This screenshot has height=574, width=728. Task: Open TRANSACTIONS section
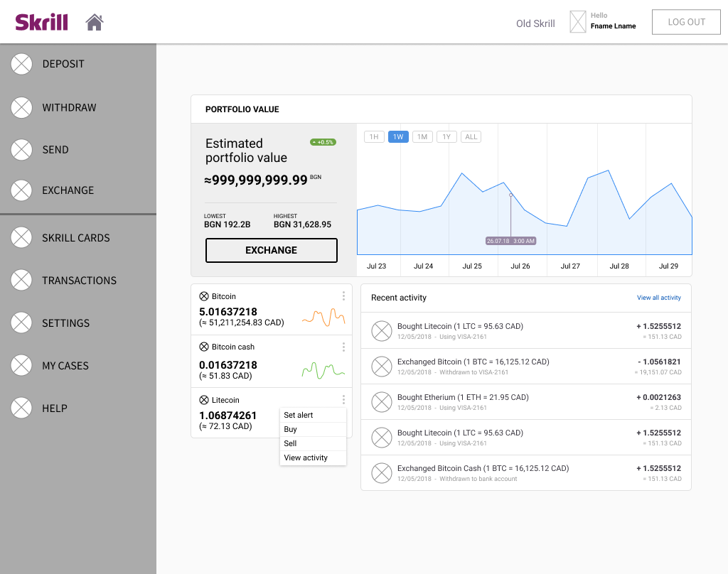[x=78, y=281]
